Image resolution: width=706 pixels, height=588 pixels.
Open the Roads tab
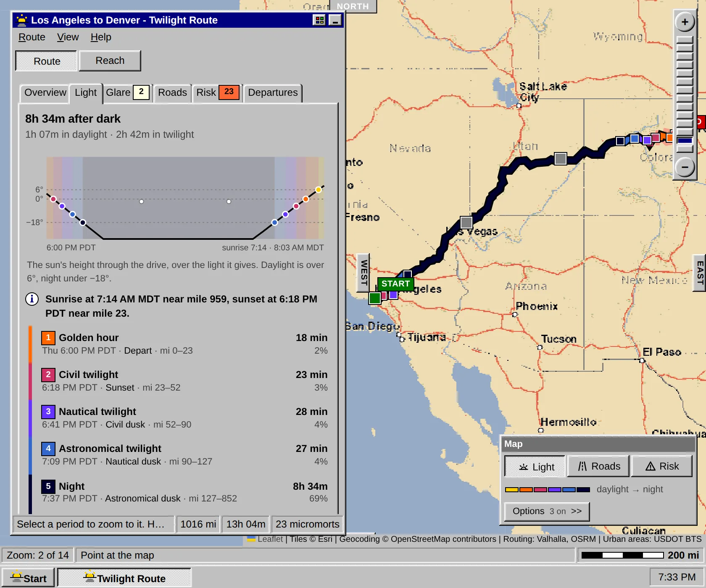pos(172,92)
